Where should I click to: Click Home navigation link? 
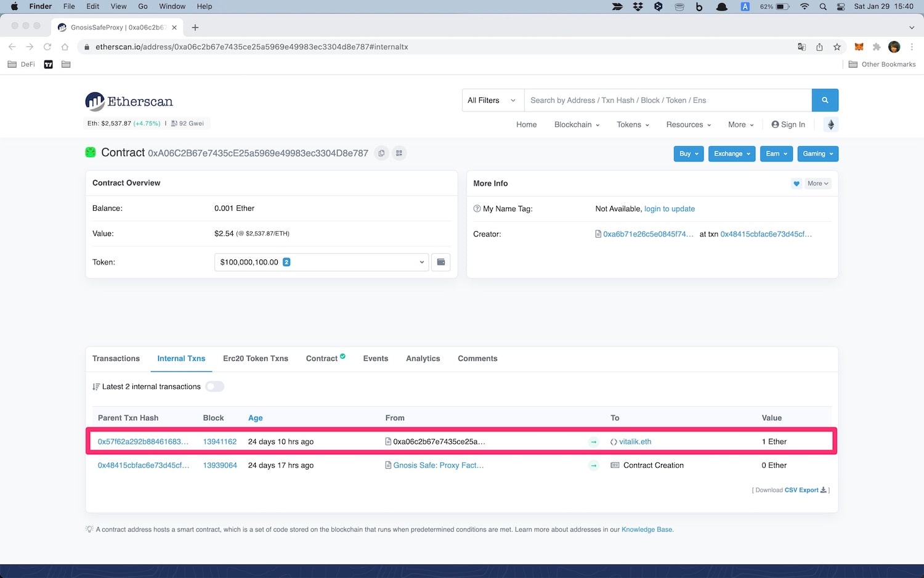(526, 124)
